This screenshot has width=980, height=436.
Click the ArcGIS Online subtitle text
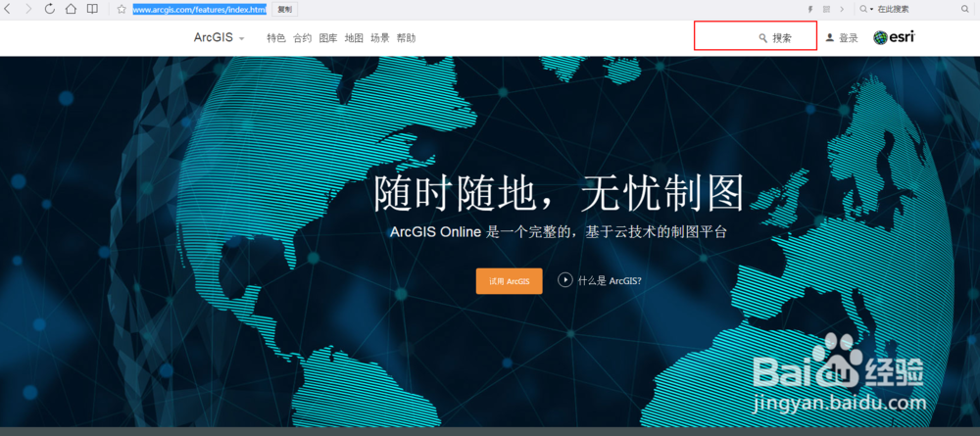(559, 232)
